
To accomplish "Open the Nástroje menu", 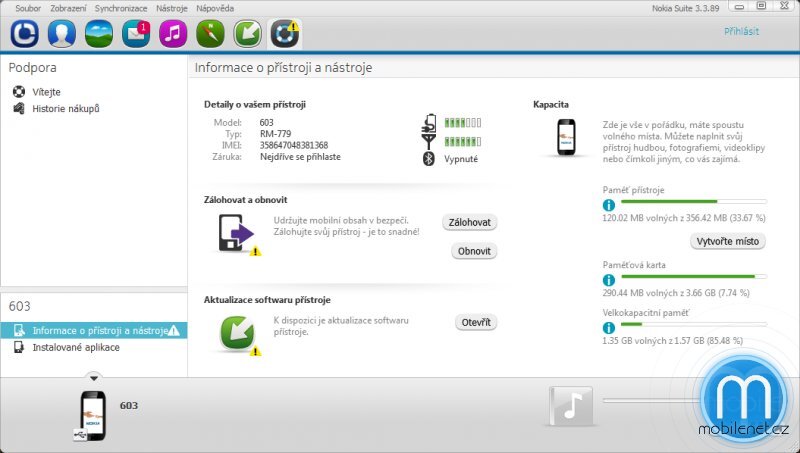I will (171, 7).
